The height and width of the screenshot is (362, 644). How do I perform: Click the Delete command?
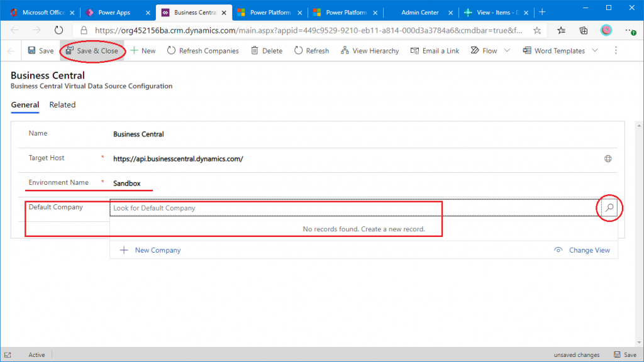pos(267,50)
